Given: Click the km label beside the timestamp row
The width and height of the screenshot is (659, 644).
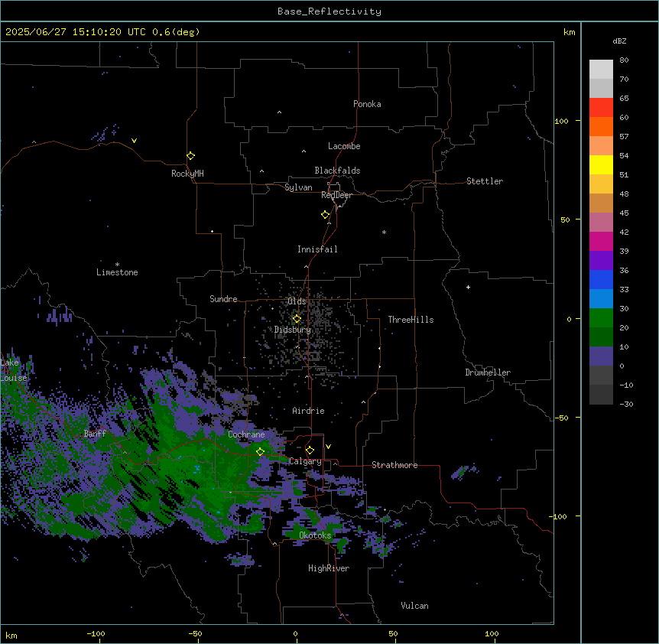Looking at the screenshot, I should 569,32.
